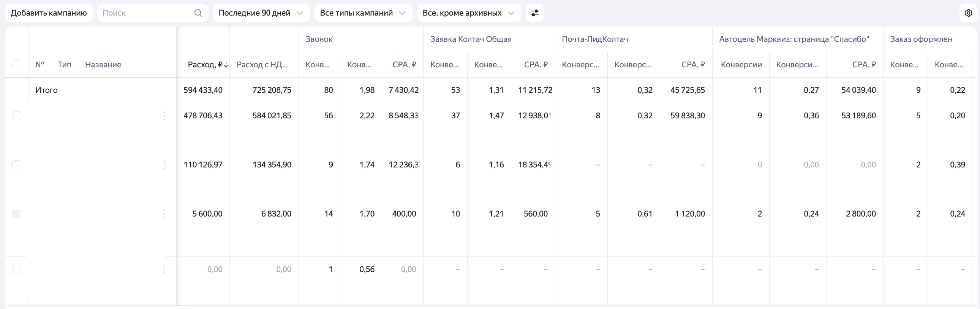
Task: Sort by Название column header
Action: pyautogui.click(x=103, y=65)
